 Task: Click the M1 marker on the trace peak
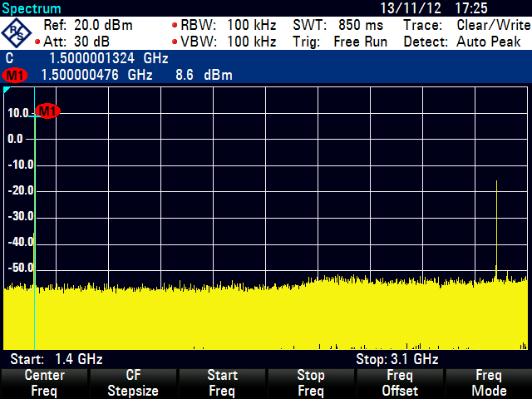(47, 111)
